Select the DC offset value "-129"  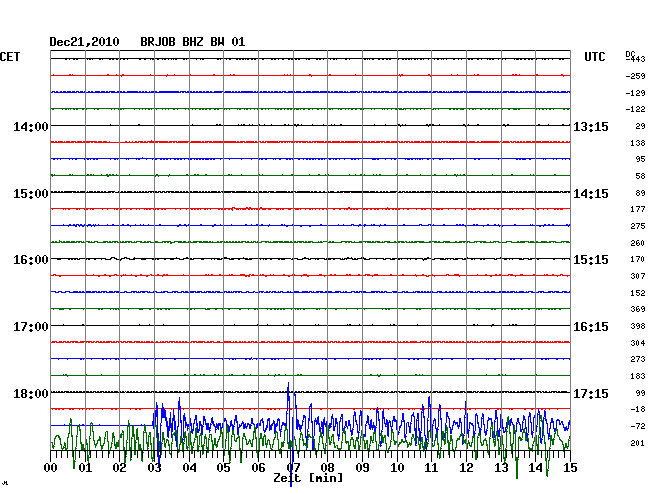click(x=635, y=93)
